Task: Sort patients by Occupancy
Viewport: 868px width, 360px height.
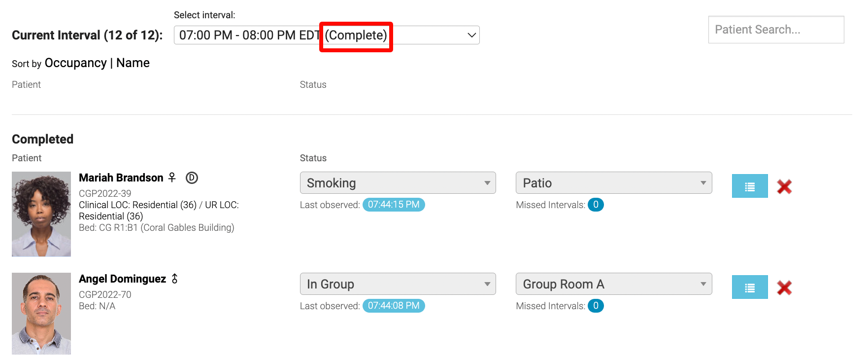Action: [75, 63]
